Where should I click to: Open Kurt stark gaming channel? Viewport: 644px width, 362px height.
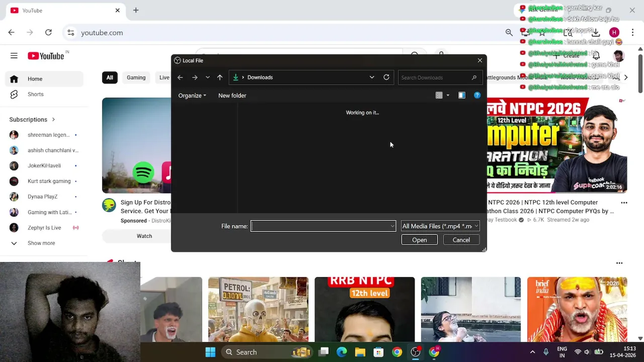pyautogui.click(x=44, y=181)
